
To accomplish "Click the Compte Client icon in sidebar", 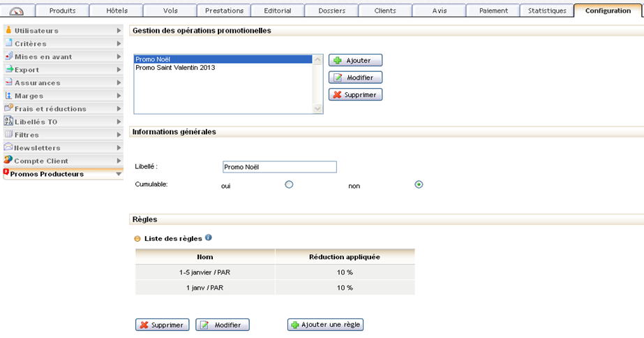I will pos(8,161).
